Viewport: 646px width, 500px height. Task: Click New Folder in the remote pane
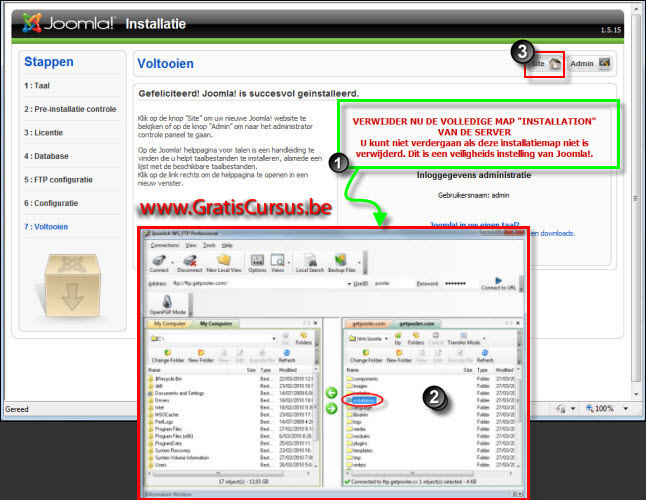pyautogui.click(x=399, y=356)
